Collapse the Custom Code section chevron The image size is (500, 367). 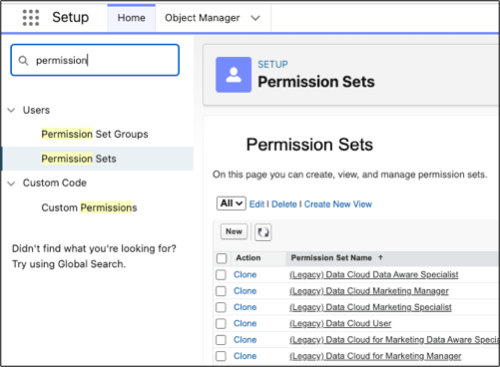pyautogui.click(x=11, y=183)
